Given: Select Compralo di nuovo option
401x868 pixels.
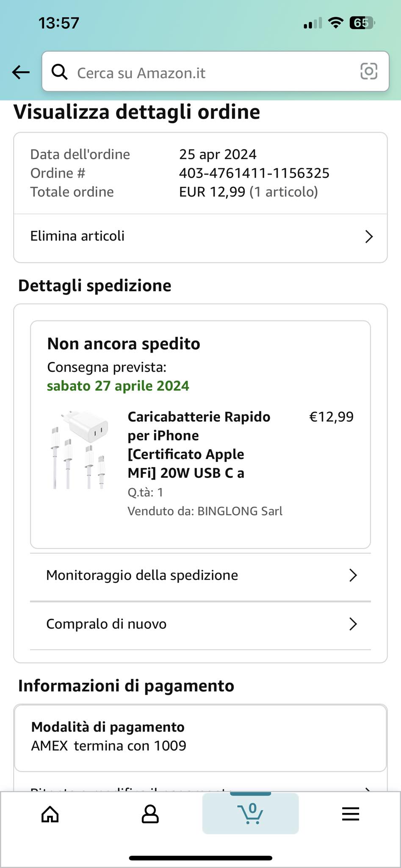Looking at the screenshot, I should [106, 624].
